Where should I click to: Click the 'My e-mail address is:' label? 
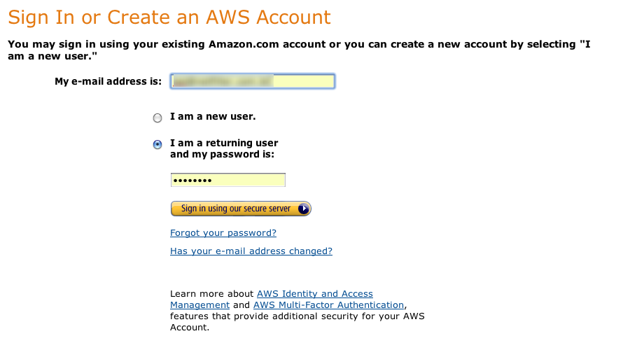point(108,82)
